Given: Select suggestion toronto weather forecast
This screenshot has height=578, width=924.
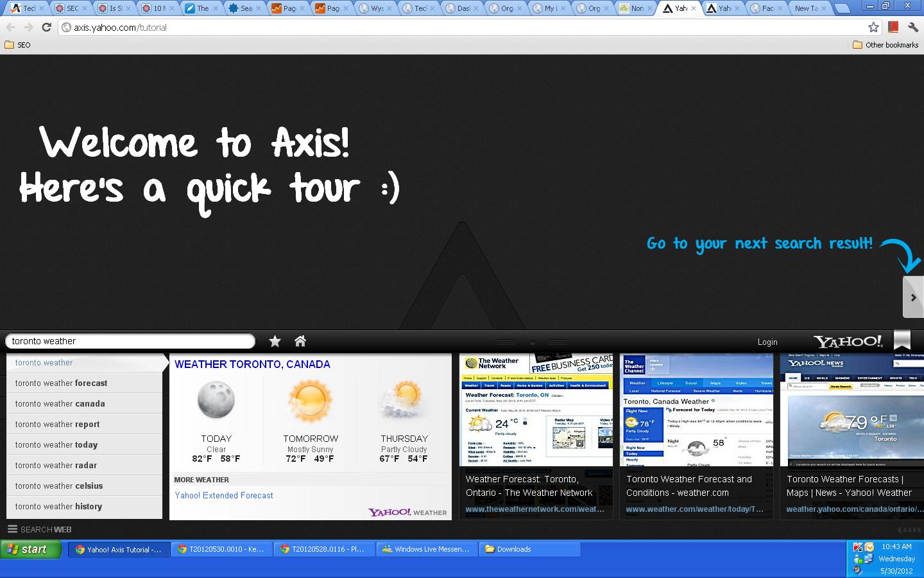Looking at the screenshot, I should click(60, 383).
